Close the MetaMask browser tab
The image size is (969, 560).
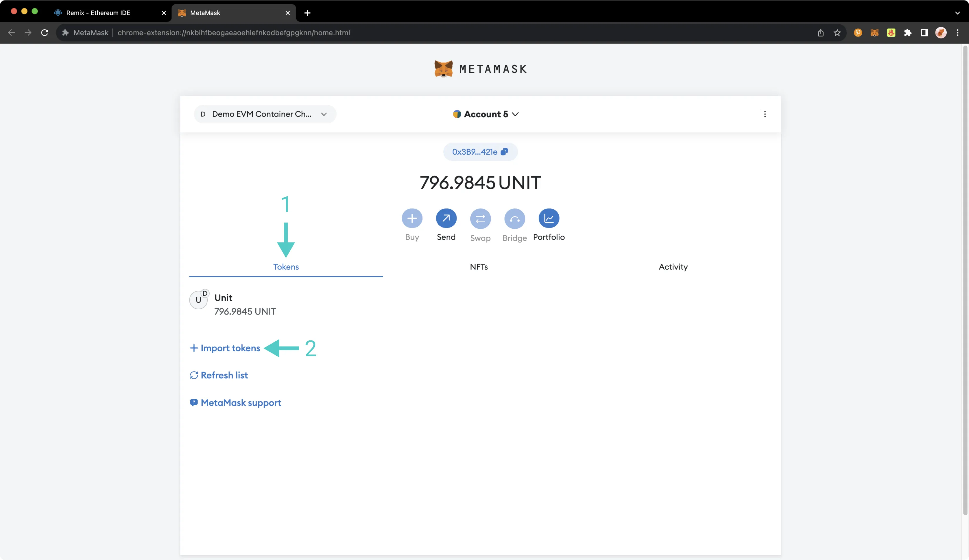coord(288,13)
